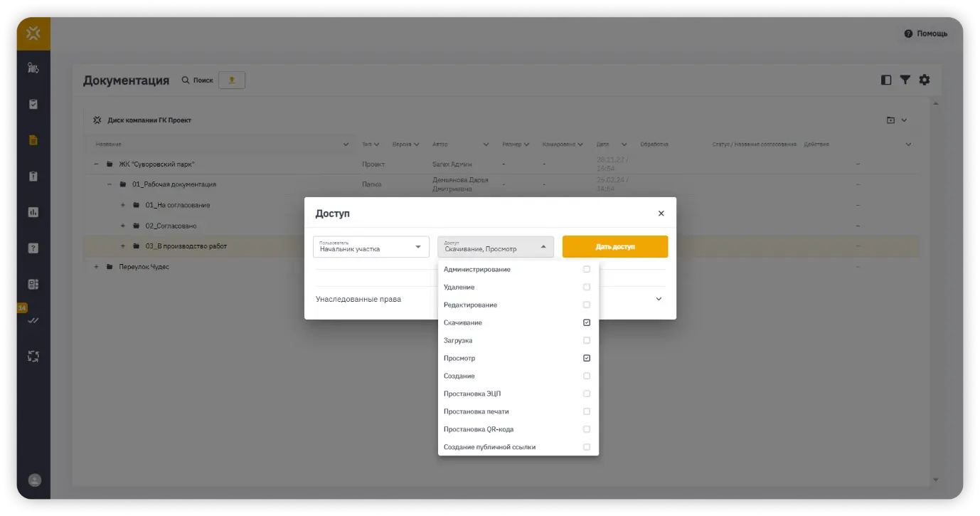Open the settings gear icon

[x=924, y=80]
